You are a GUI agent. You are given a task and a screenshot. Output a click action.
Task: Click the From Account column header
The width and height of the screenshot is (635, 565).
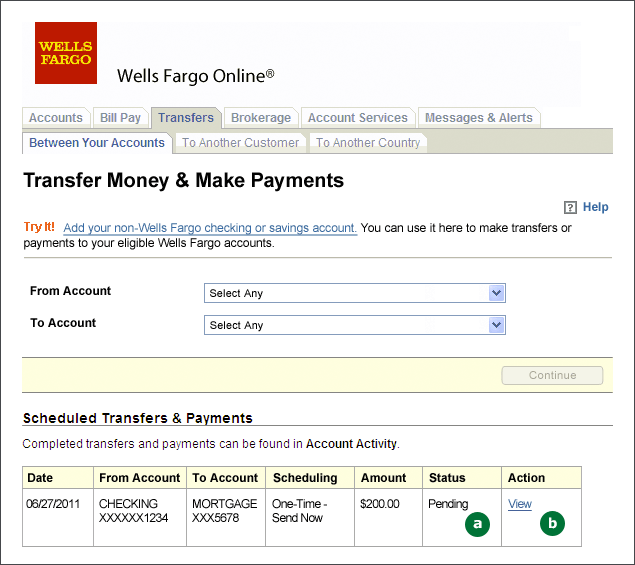point(140,478)
